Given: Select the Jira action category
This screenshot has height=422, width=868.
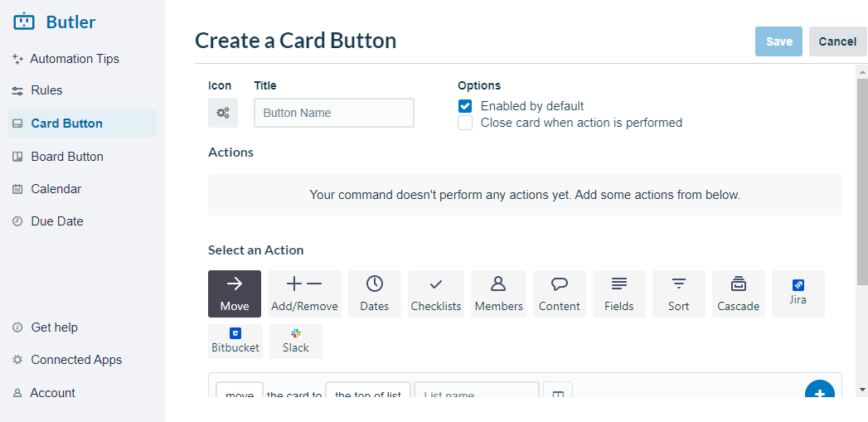Looking at the screenshot, I should pos(798,293).
